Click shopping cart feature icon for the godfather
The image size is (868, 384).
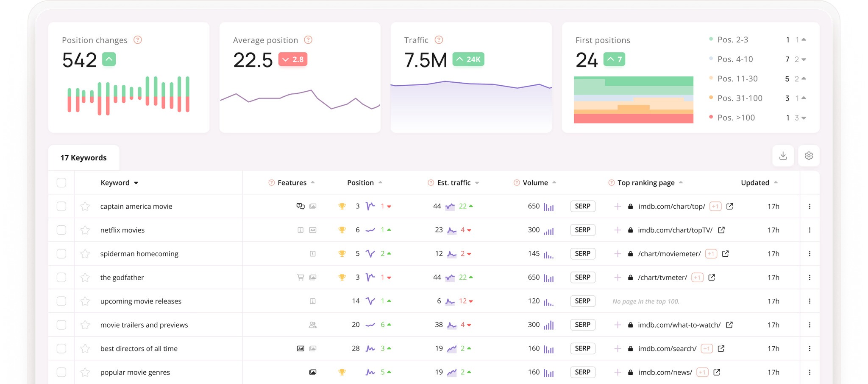(x=300, y=277)
